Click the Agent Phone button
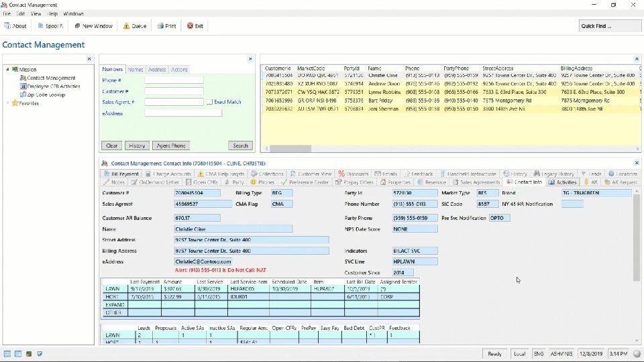Screen dimensions: 644x362 [171, 145]
